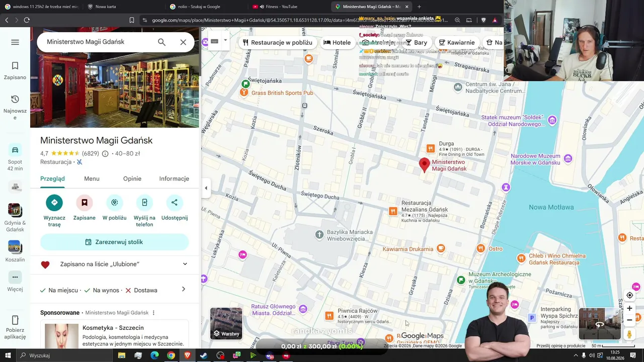644x362 pixels.
Task: Expand the Na miejscu service options row
Action: [x=115, y=290]
